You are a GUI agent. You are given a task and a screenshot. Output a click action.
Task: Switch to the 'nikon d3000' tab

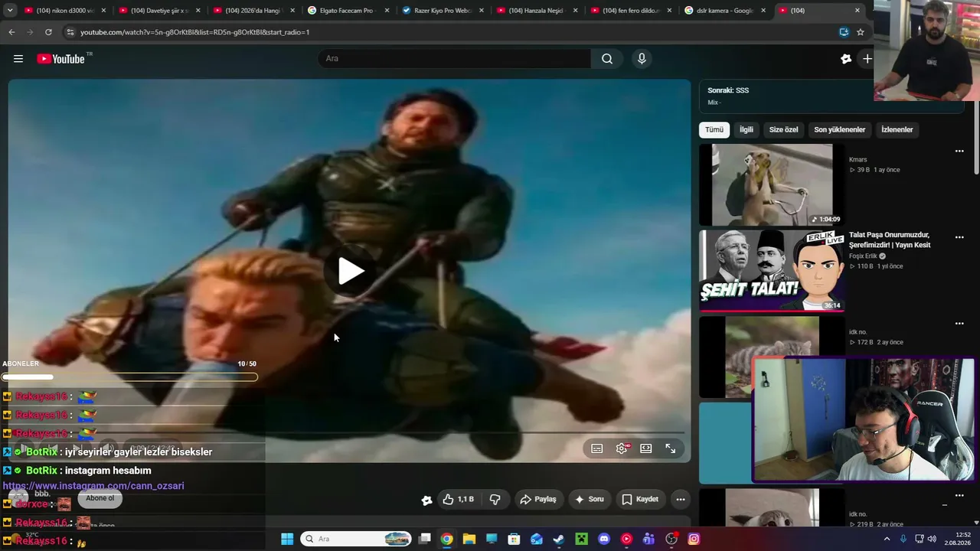65,11
